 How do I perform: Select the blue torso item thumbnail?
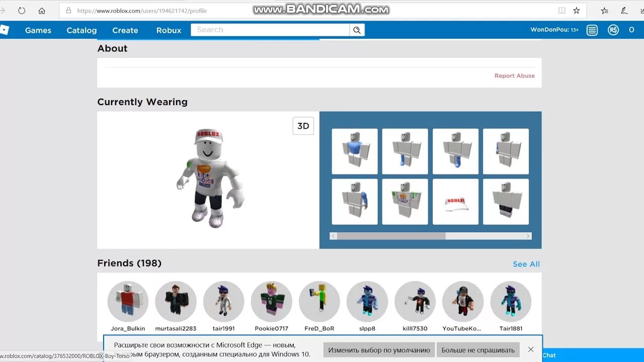click(355, 151)
